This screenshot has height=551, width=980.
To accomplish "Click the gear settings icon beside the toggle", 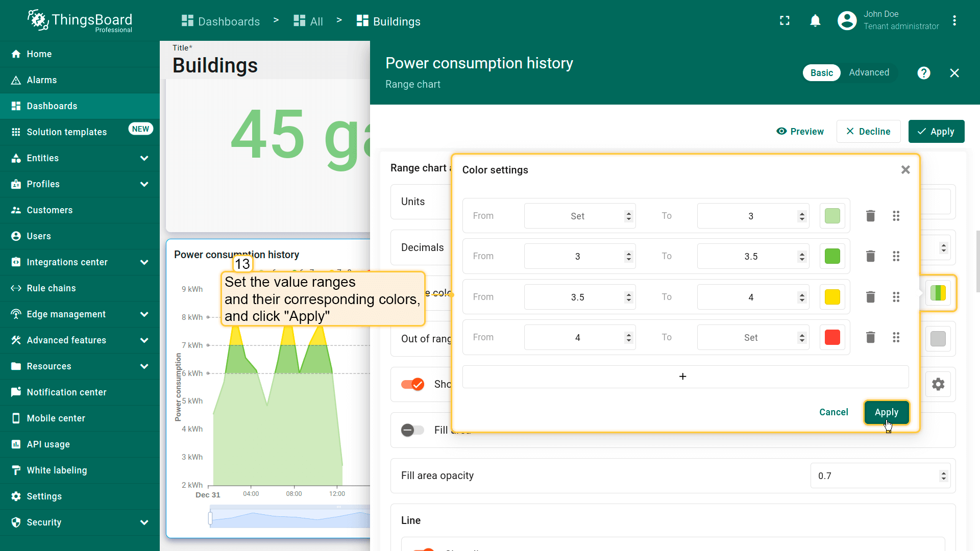I will [938, 384].
